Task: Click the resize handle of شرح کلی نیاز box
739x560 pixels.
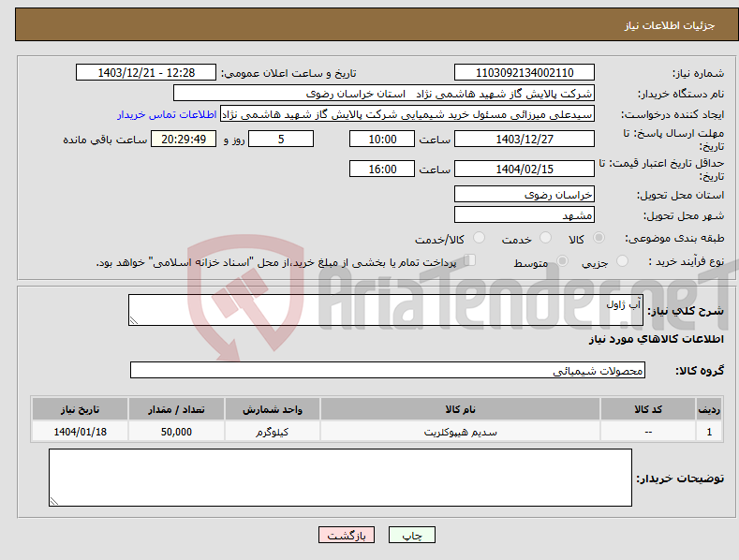Action: 133,320
